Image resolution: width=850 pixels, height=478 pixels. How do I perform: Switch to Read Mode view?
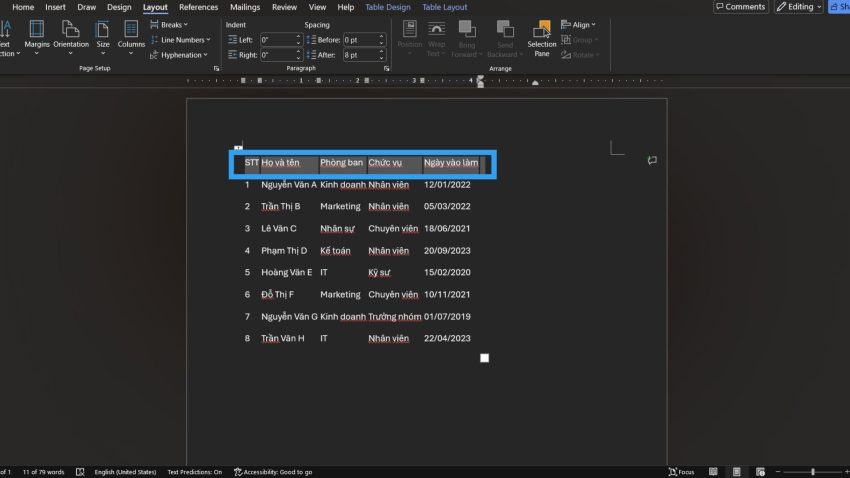pos(713,472)
